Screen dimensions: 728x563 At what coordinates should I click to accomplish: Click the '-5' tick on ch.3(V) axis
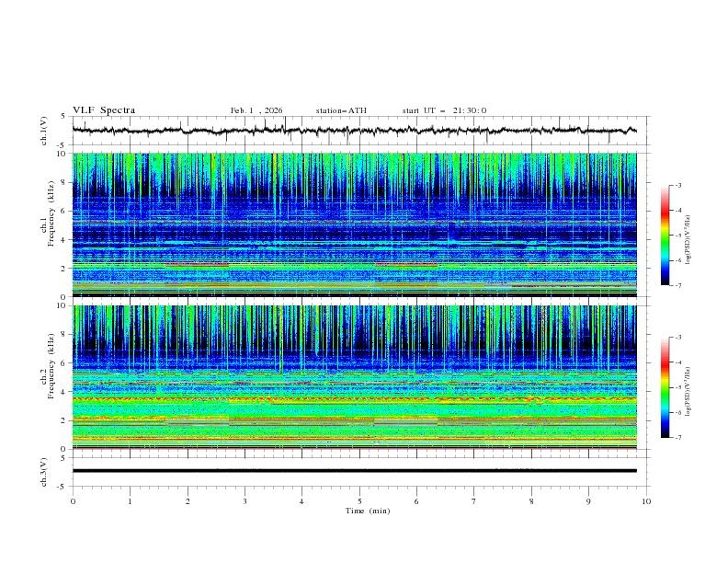click(x=63, y=487)
